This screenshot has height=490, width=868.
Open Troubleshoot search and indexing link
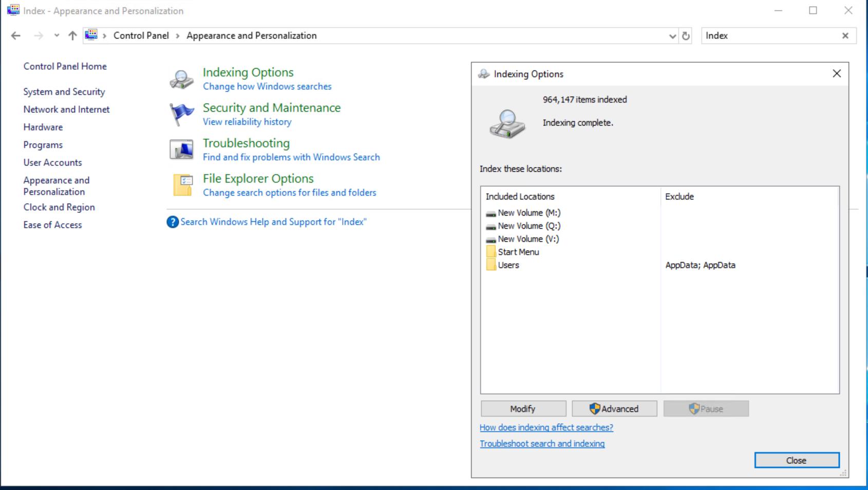tap(542, 444)
